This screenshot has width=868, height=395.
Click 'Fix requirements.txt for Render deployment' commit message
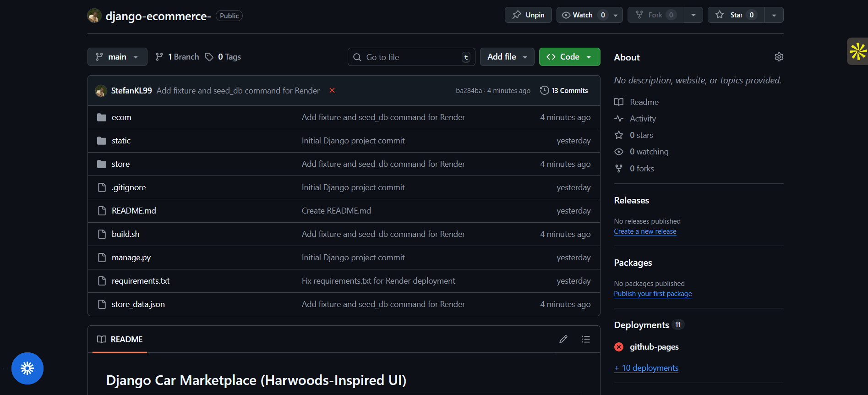click(x=378, y=281)
